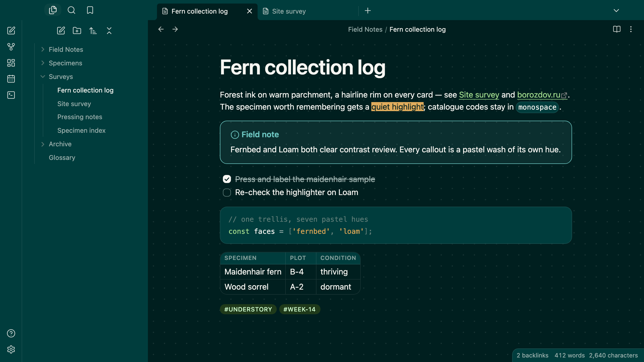
Task: Open the search panel icon
Action: tap(71, 10)
